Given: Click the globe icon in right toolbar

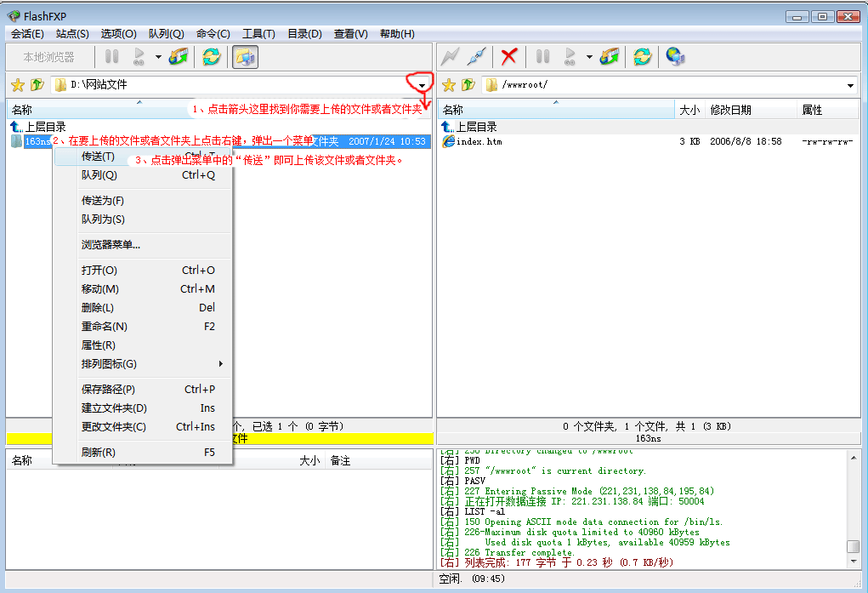Looking at the screenshot, I should point(675,57).
